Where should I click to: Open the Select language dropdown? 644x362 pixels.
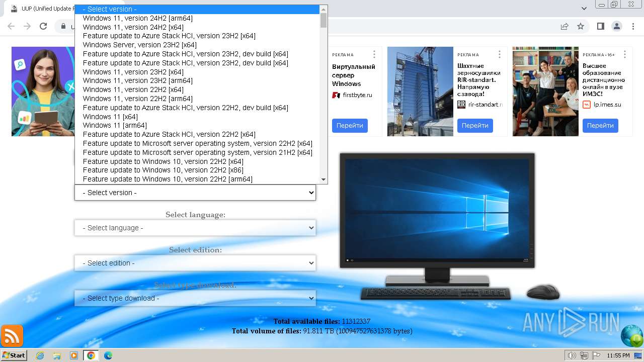coord(195,228)
